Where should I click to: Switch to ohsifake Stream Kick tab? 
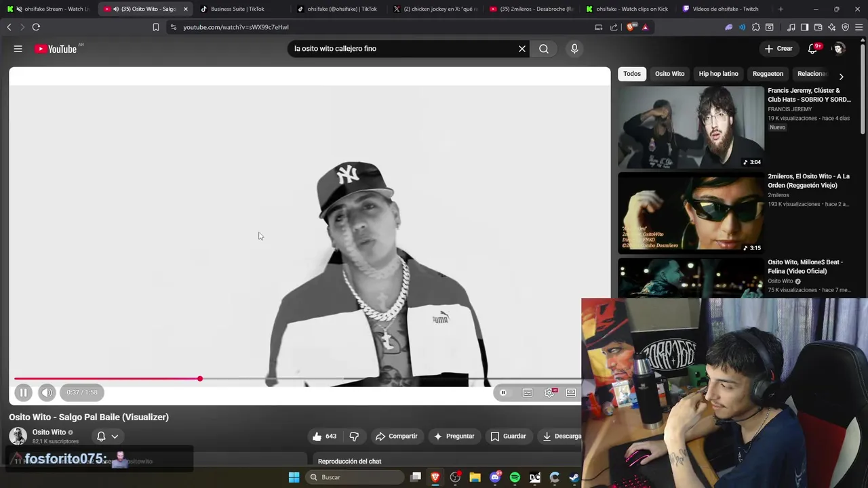coord(49,9)
